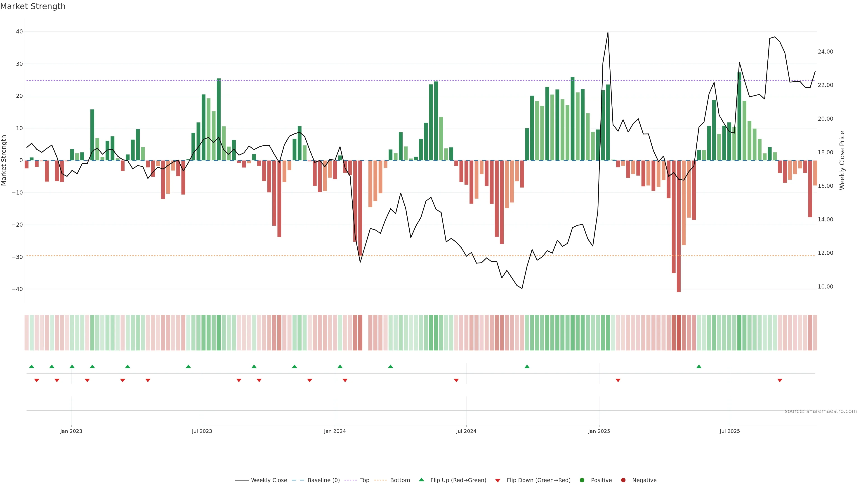Click the Flip Up green triangle legend icon
The width and height of the screenshot is (868, 488).
click(421, 480)
